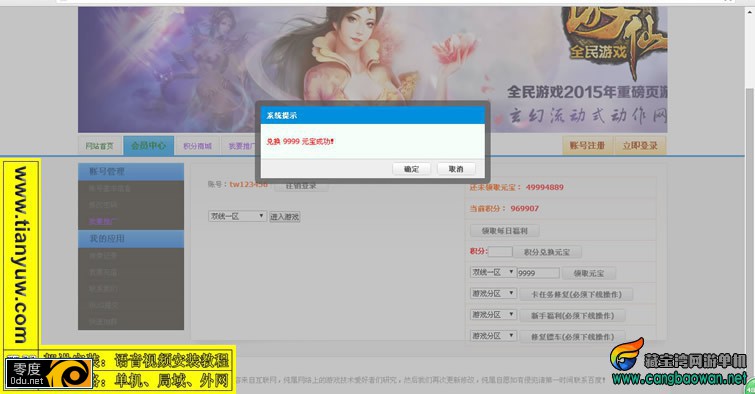The height and width of the screenshot is (394, 755).
Task: Click the points value 969907
Action: pos(524,209)
